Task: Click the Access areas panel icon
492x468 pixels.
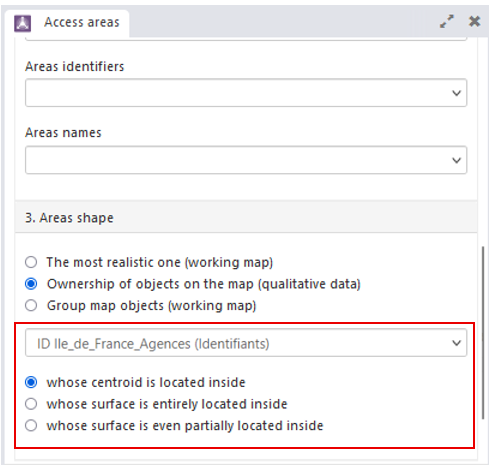Action: 22,24
